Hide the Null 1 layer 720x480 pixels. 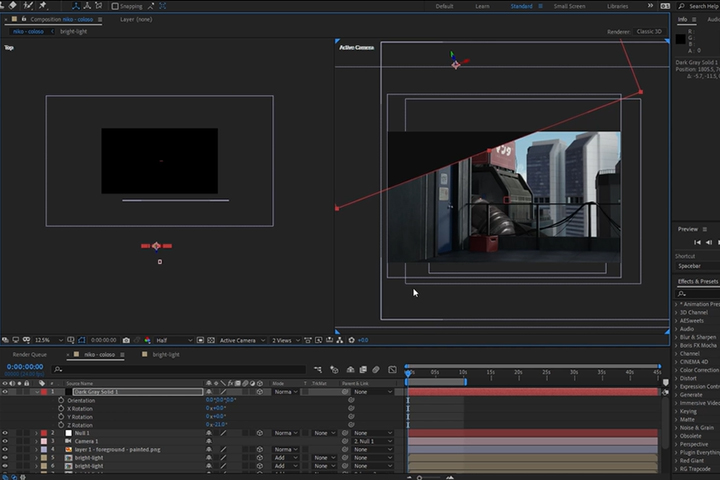[x=5, y=433]
